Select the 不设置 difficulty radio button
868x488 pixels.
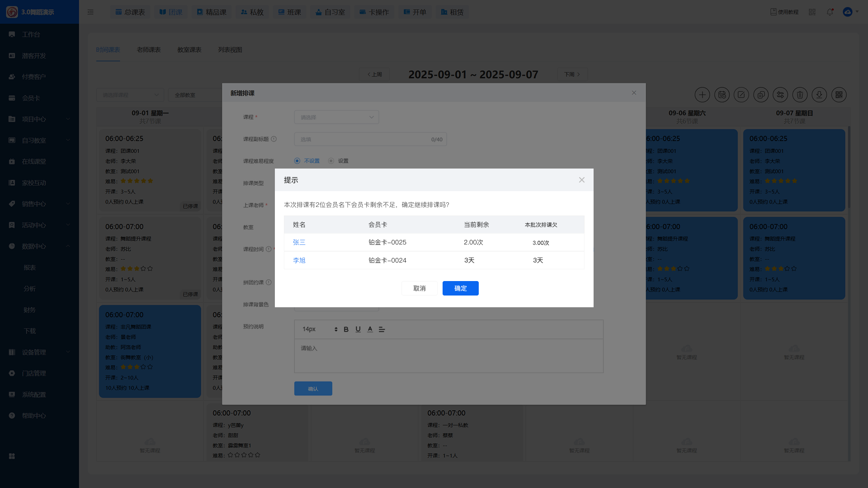[x=297, y=161]
